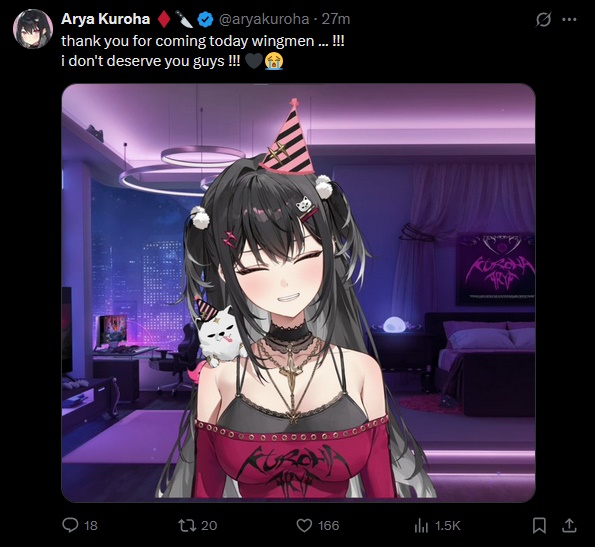Open the reply speech bubble icon

(70, 525)
